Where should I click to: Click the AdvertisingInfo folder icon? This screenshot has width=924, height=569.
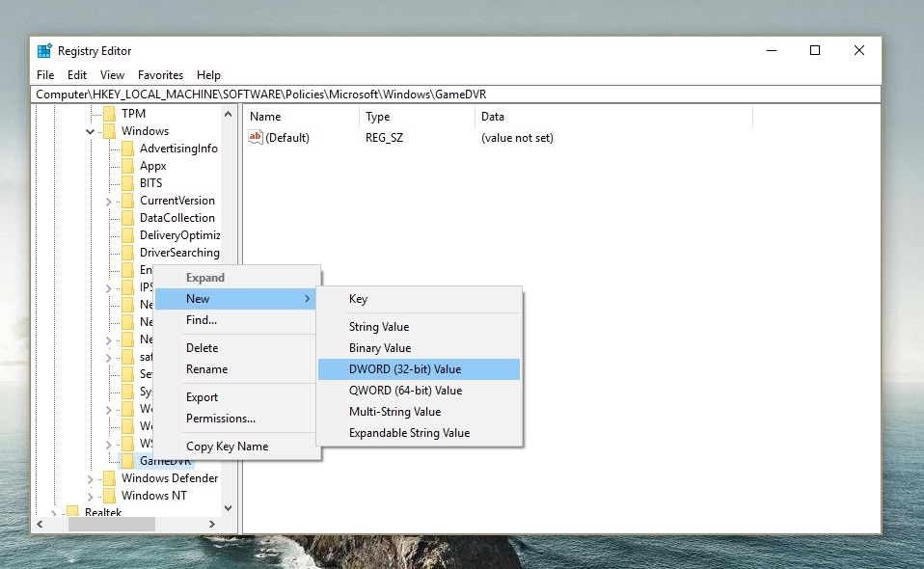point(128,148)
